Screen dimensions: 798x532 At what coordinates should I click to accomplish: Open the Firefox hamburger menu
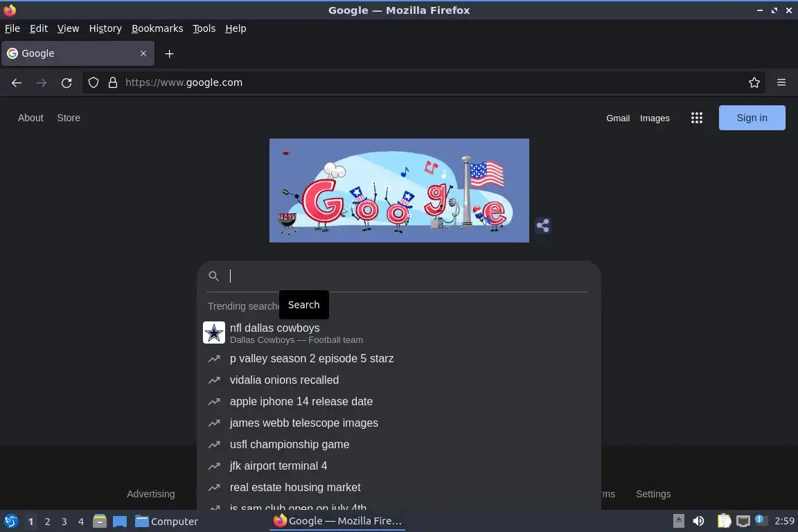[x=781, y=82]
